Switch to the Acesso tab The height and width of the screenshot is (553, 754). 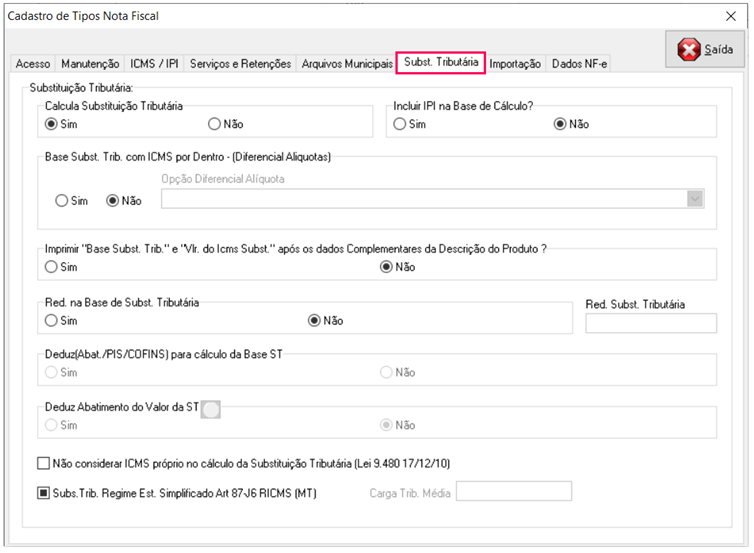33,64
